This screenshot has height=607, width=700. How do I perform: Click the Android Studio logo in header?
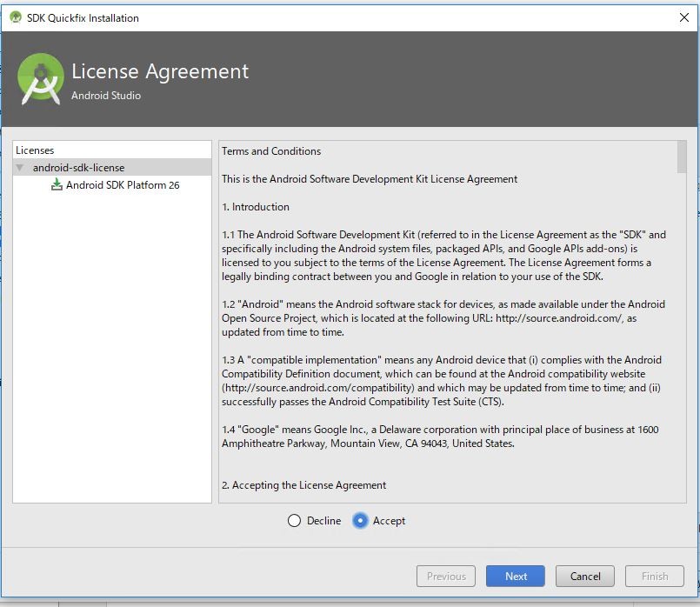click(x=41, y=79)
